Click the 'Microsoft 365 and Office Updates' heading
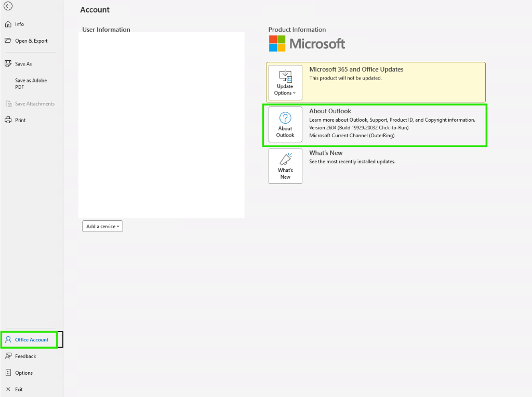Image resolution: width=532 pixels, height=397 pixels. [356, 69]
